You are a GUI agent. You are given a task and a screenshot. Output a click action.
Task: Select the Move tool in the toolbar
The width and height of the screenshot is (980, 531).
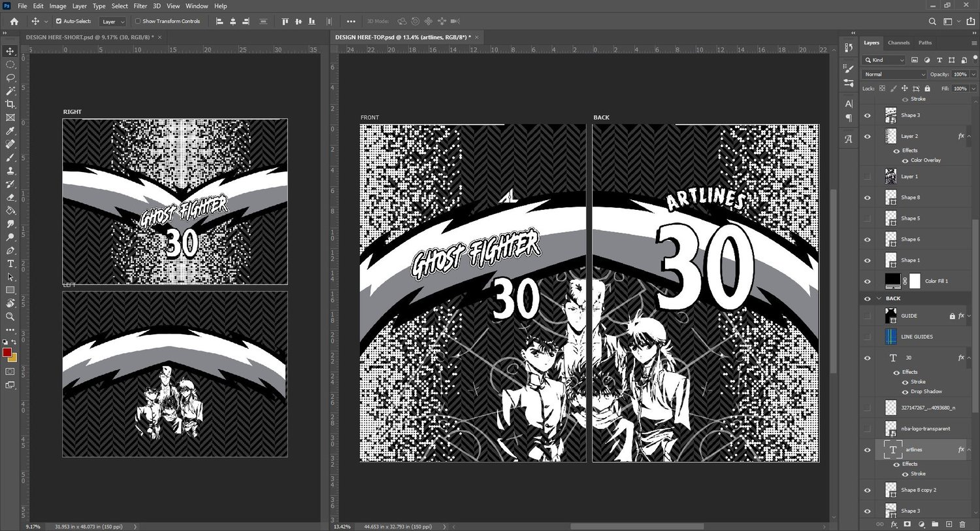point(10,51)
